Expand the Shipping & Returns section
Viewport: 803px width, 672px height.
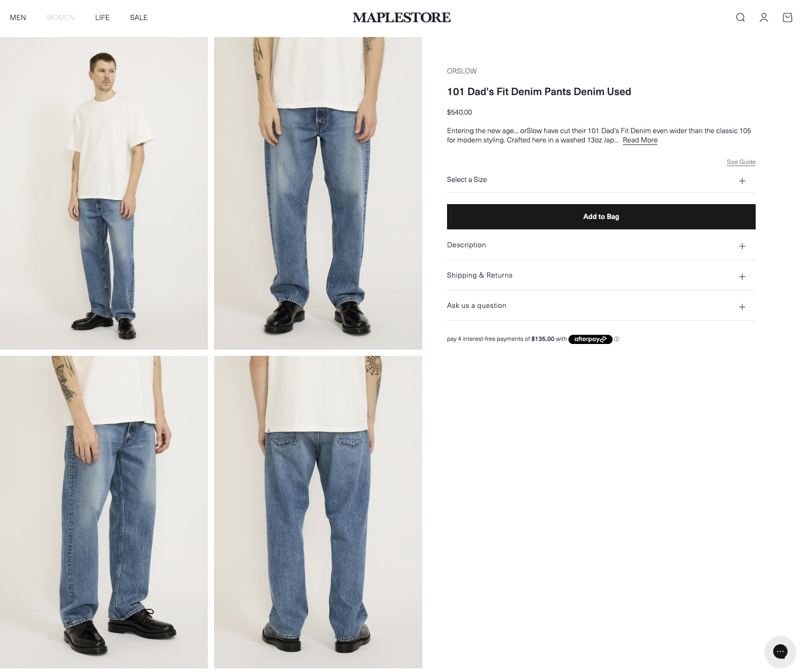pyautogui.click(x=601, y=276)
